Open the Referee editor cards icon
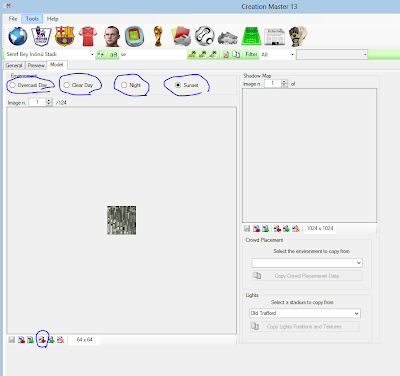400x376 pixels. point(181,36)
